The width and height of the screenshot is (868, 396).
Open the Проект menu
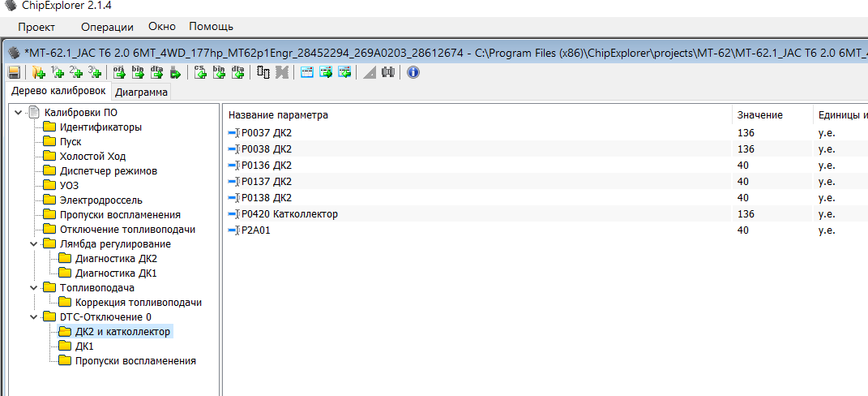[x=36, y=27]
